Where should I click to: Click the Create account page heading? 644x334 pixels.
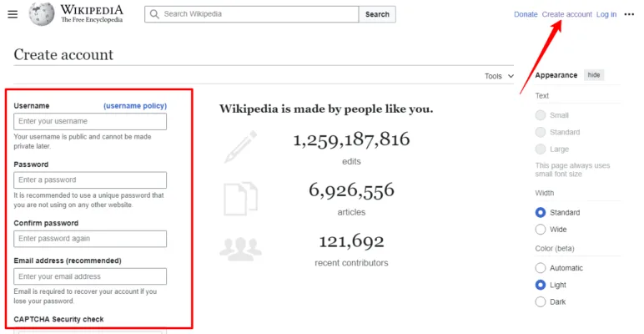coord(63,54)
